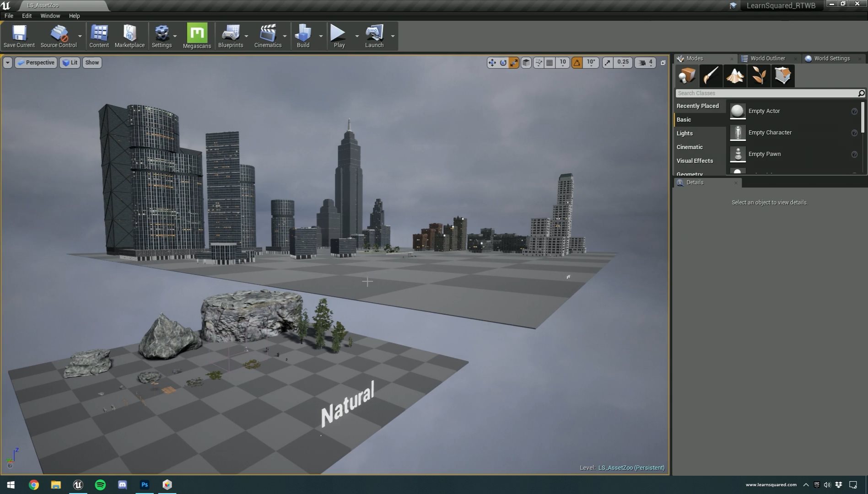Image resolution: width=868 pixels, height=494 pixels.
Task: Click the Search Classes input field
Action: click(x=766, y=93)
